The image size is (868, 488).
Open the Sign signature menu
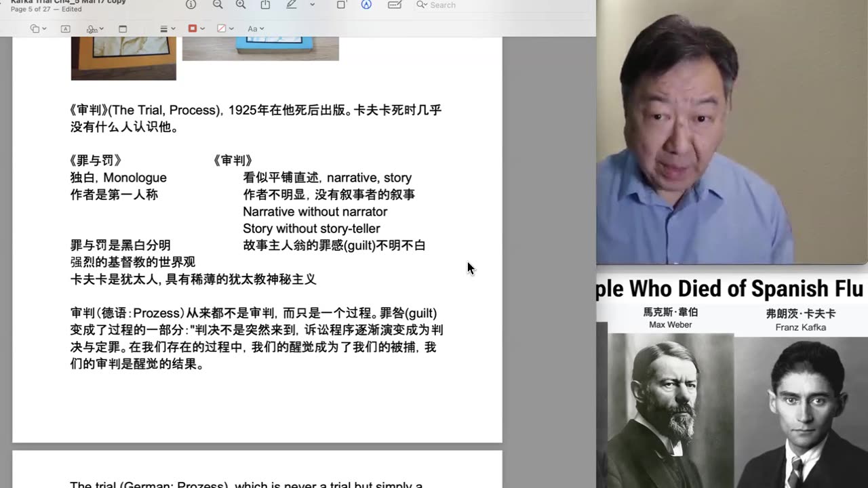point(95,29)
